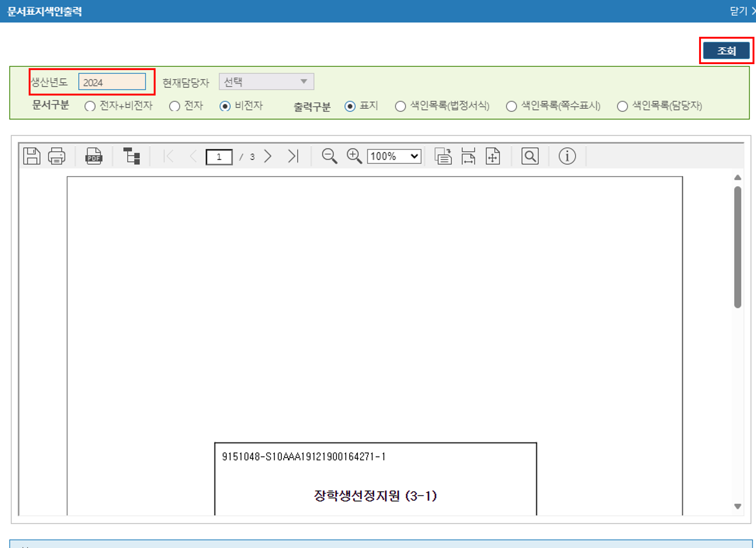Open the 100% zoom level dropdown

coord(394,156)
